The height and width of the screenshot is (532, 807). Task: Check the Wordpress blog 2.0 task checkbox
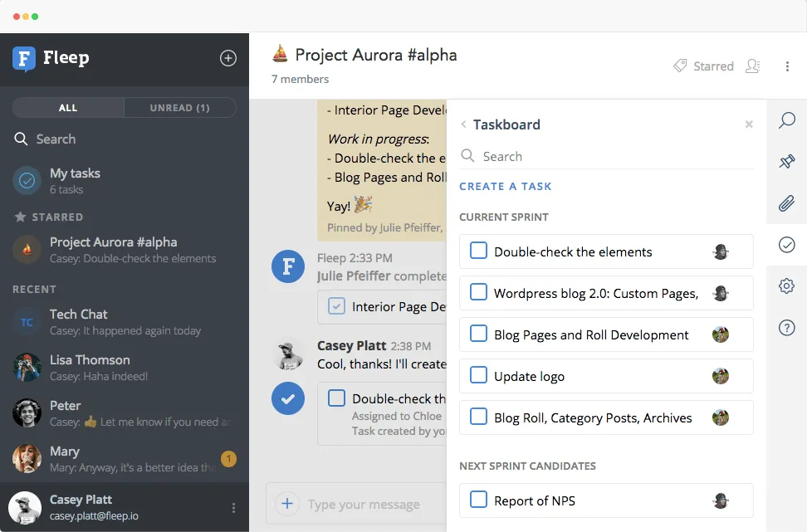[479, 292]
